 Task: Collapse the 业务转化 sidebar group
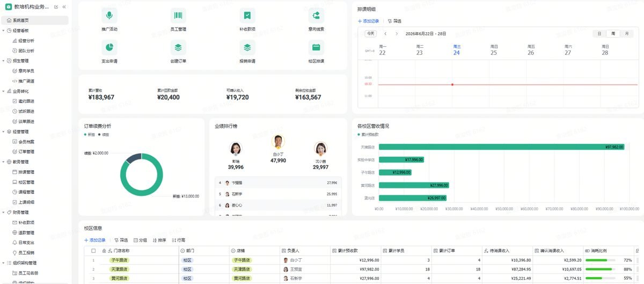click(4, 91)
